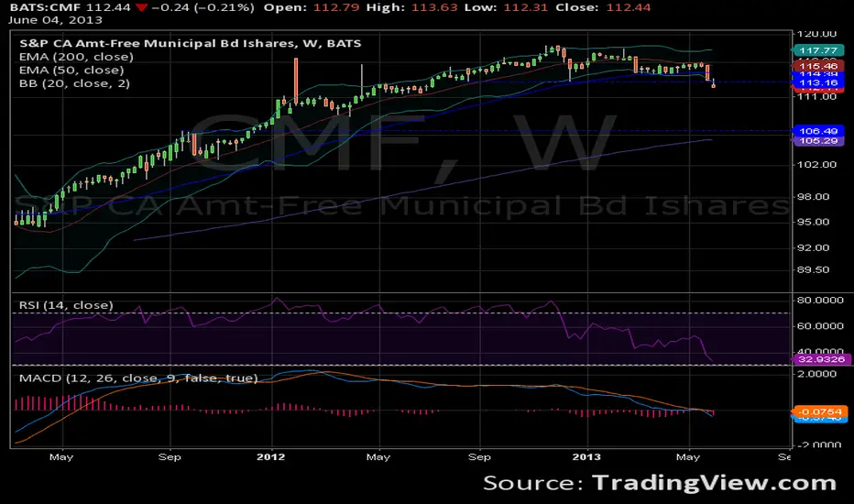Click the orange -0.0754 MACD value label
The image size is (854, 504).
[x=819, y=411]
